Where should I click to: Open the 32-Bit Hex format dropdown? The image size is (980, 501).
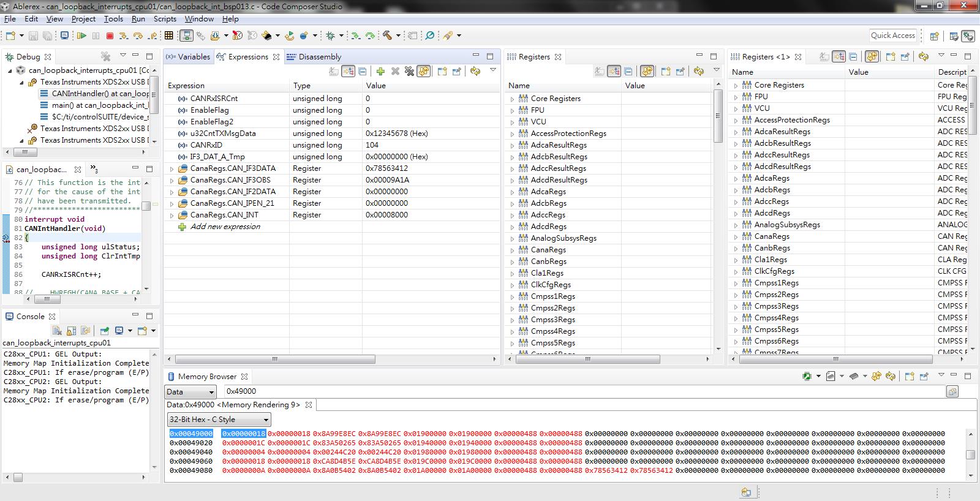(x=219, y=420)
